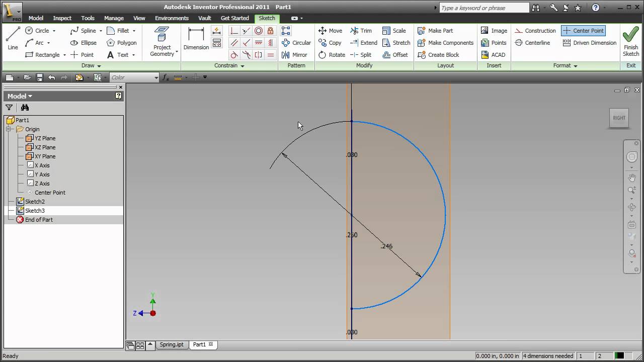Screen dimensions: 644x362
Task: Apply the symmetric constraint
Action: pyautogui.click(x=259, y=55)
